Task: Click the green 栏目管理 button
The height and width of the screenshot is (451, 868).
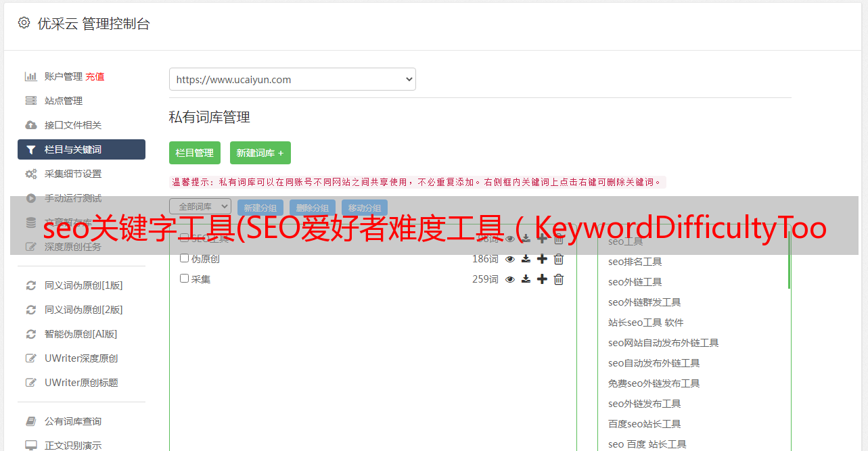Action: tap(195, 153)
